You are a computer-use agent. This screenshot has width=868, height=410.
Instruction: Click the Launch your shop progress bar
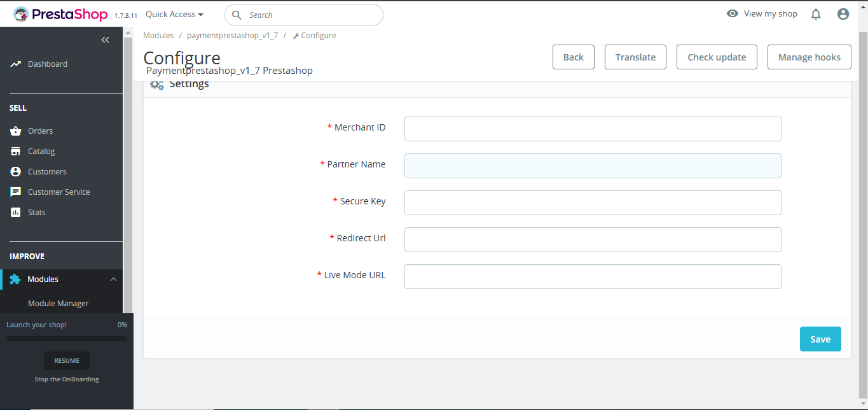[x=67, y=339]
